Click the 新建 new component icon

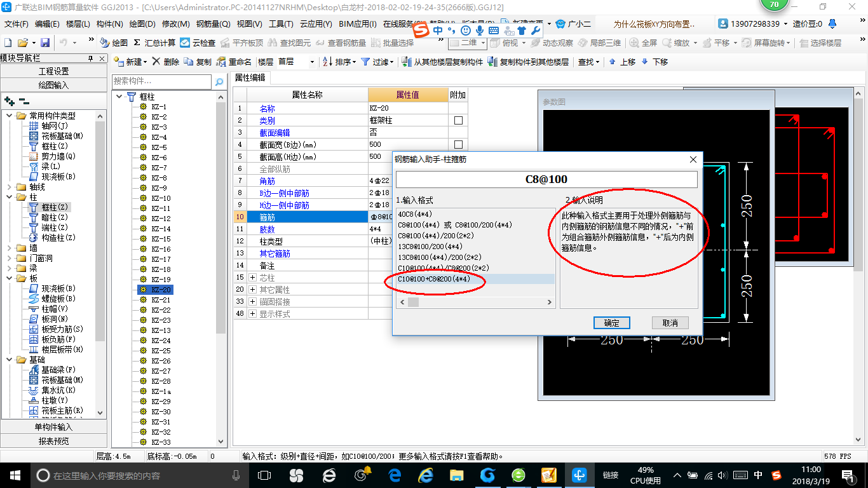[119, 62]
